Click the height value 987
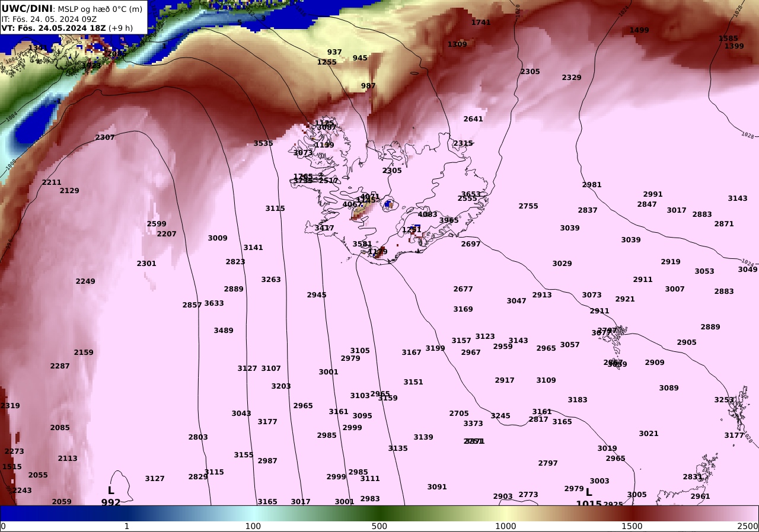This screenshot has height=532, width=759. click(x=368, y=86)
